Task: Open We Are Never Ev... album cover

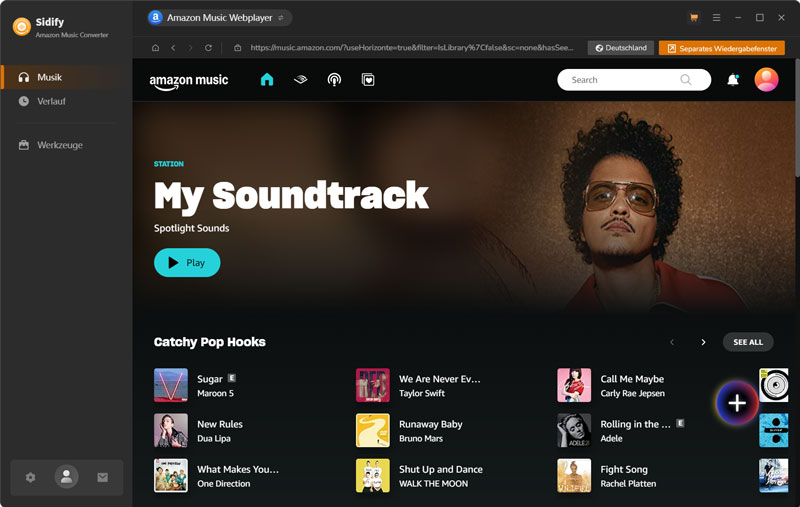Action: click(372, 385)
